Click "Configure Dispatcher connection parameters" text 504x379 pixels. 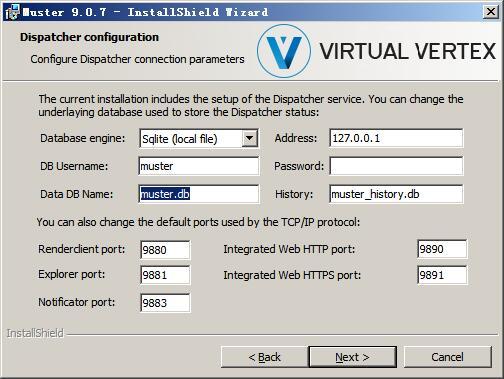(x=137, y=59)
